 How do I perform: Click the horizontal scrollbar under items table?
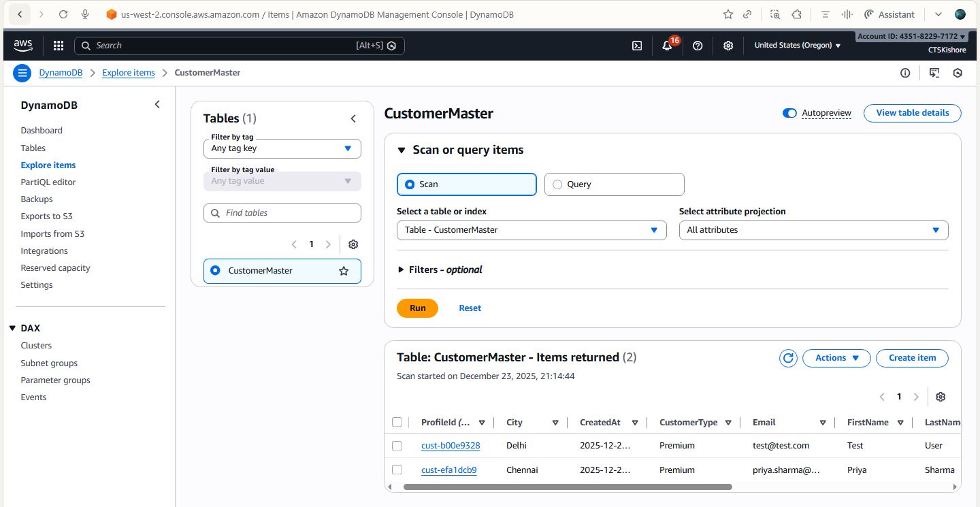coord(568,487)
